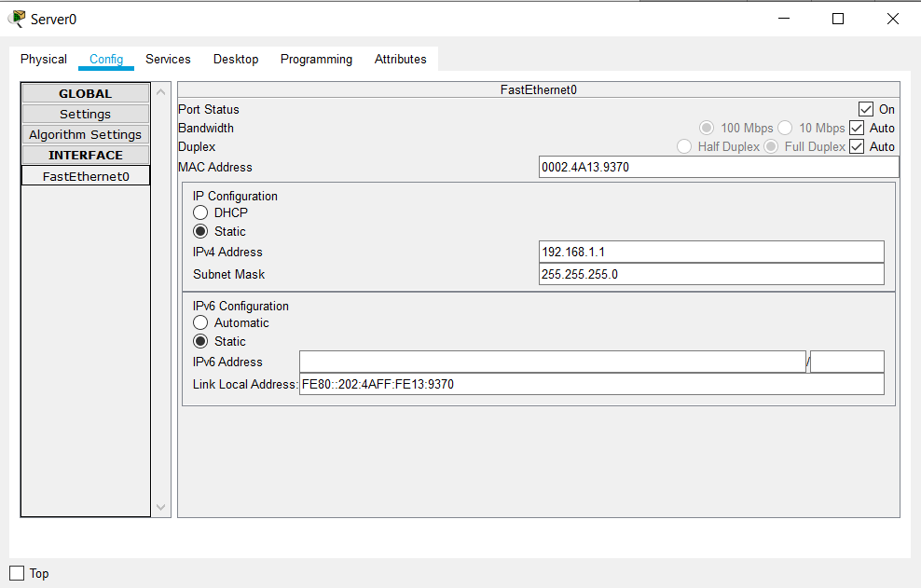Close the Server0 window
Image resolution: width=921 pixels, height=588 pixels.
tap(893, 19)
